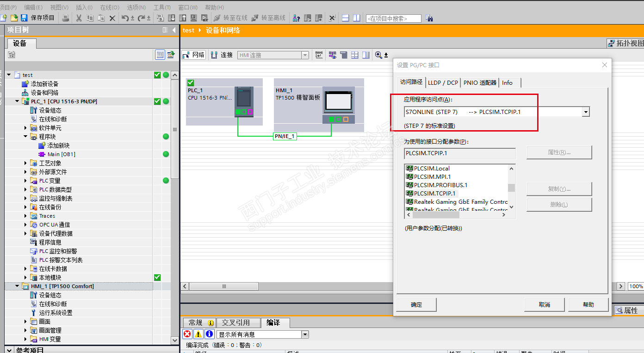Click the Start simulation icon
The width and height of the screenshot is (644, 353).
pos(194,18)
